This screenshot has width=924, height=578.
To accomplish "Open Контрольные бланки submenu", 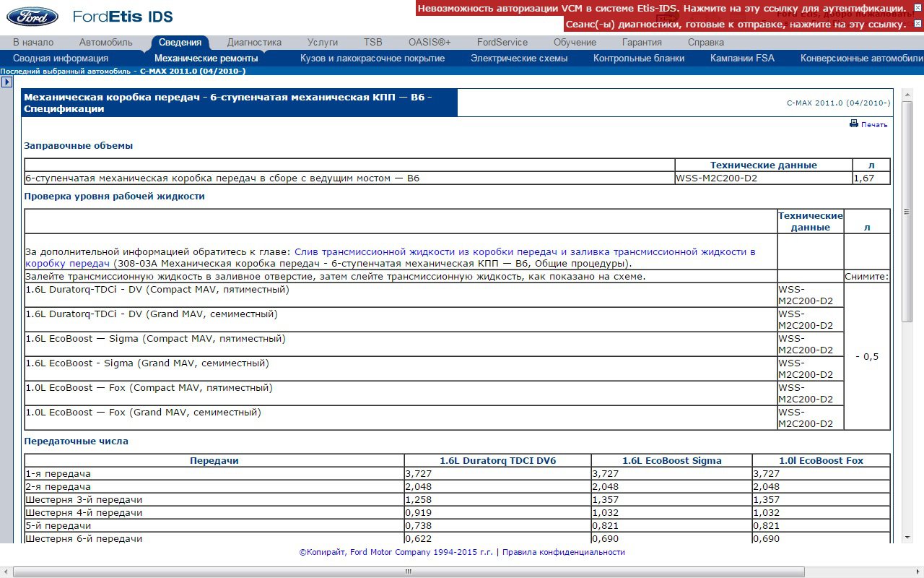I will point(639,58).
